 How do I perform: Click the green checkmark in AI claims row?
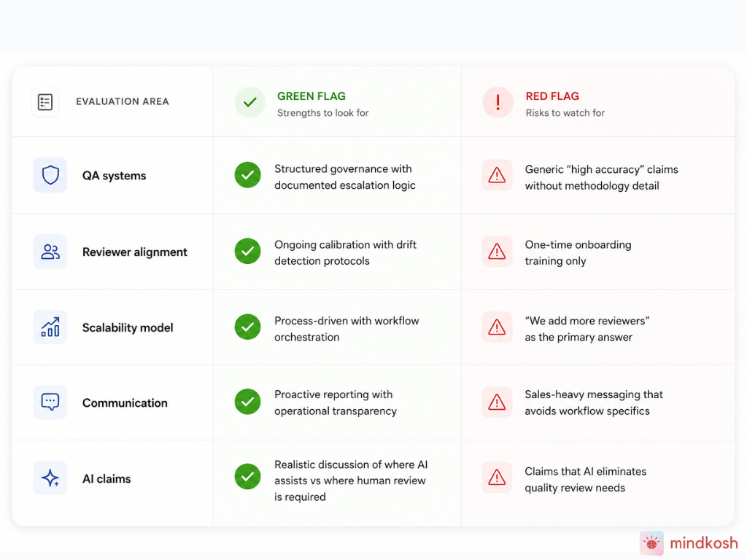[x=248, y=477]
